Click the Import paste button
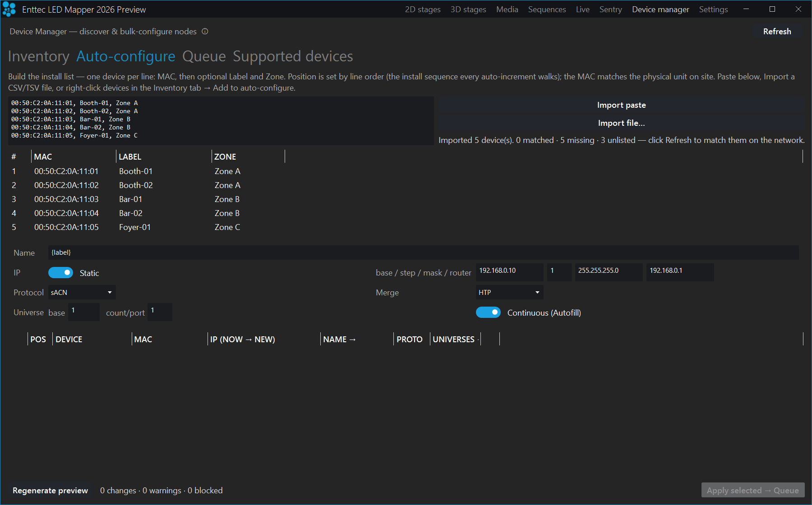The height and width of the screenshot is (505, 812). (x=621, y=105)
